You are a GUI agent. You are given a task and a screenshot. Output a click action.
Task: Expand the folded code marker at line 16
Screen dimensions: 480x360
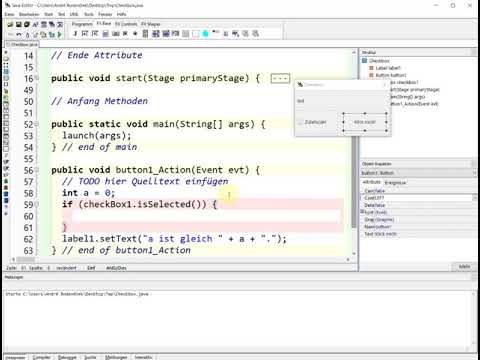(x=37, y=78)
